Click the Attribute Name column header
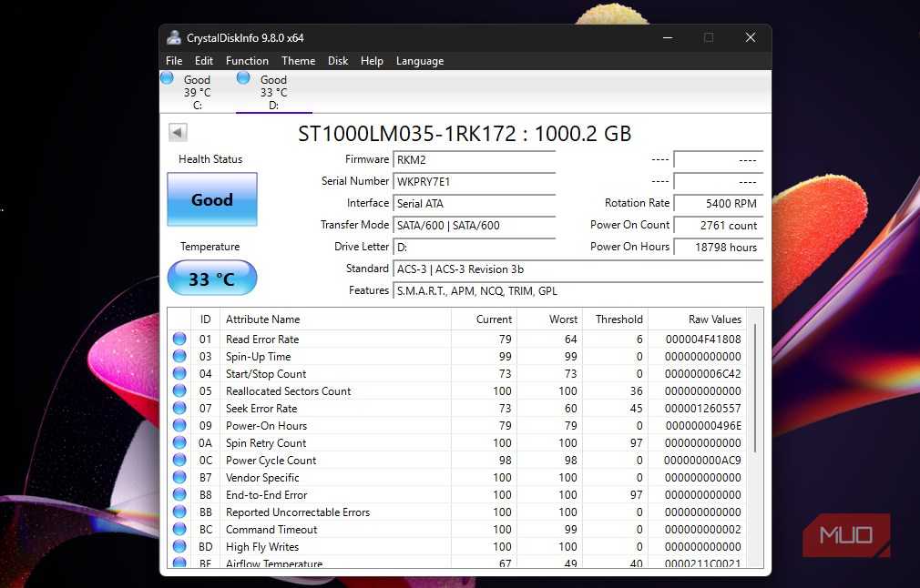The height and width of the screenshot is (588, 920). (x=335, y=319)
